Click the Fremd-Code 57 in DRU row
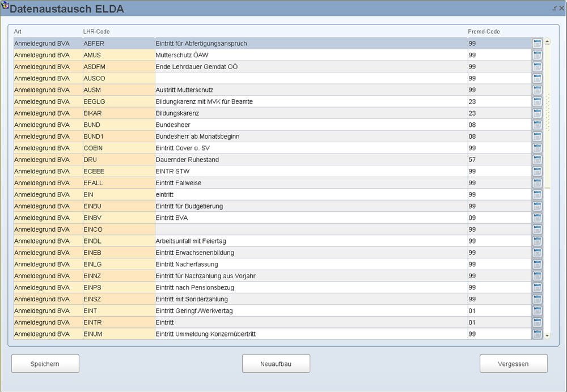567x392 pixels. pos(500,160)
